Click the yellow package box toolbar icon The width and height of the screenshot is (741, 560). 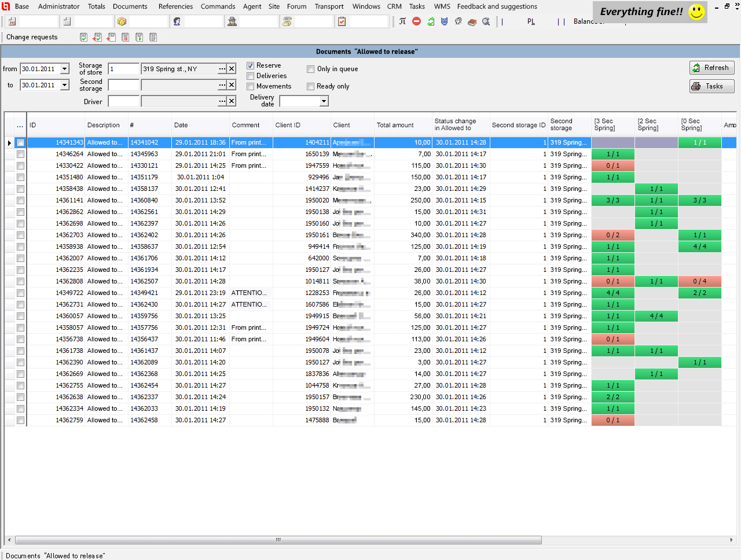(122, 21)
